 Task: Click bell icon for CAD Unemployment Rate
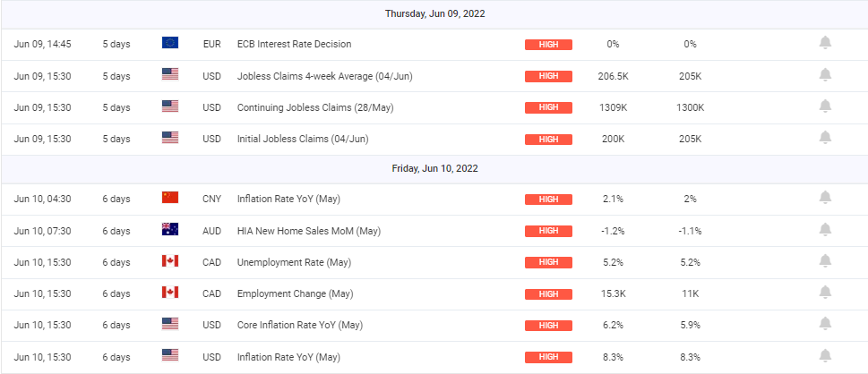pyautogui.click(x=825, y=261)
